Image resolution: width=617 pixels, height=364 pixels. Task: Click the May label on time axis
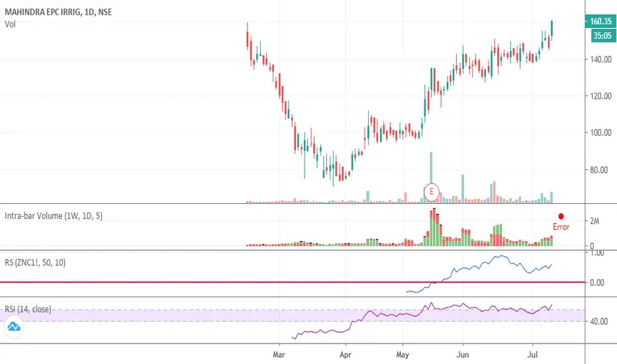point(403,355)
